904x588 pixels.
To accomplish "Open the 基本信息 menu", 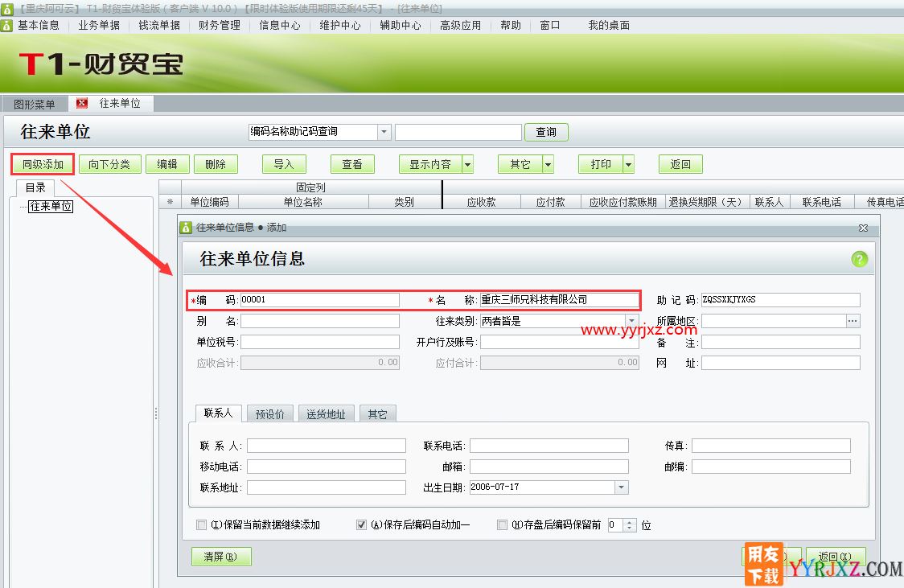I will (x=39, y=26).
